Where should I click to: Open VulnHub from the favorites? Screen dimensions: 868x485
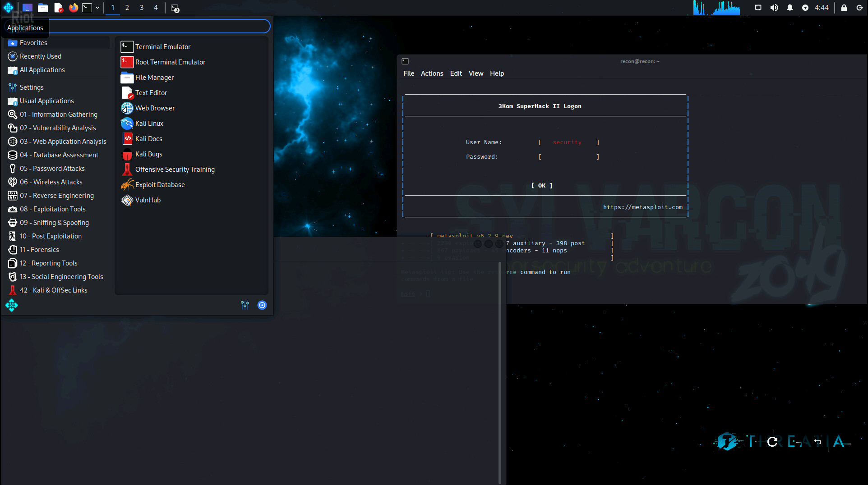point(148,200)
